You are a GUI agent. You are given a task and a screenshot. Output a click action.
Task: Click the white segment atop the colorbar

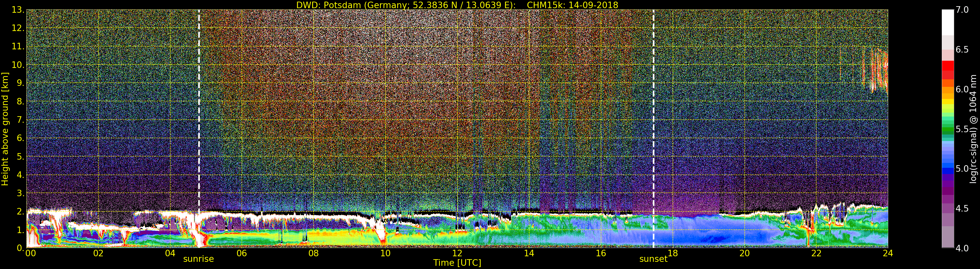pos(948,23)
